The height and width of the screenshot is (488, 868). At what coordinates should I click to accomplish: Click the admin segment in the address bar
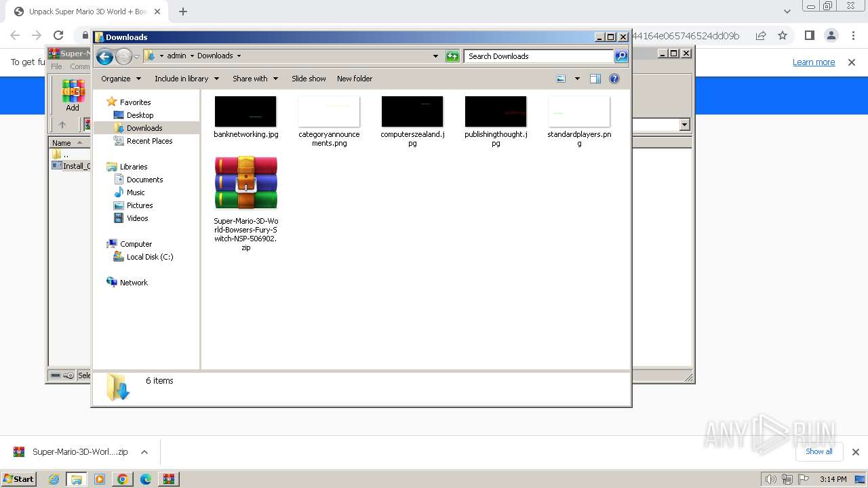point(176,56)
